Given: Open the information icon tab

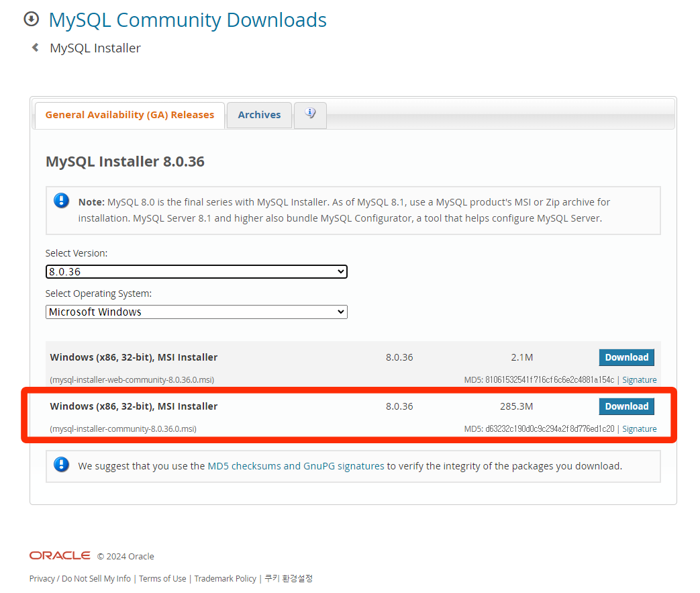Looking at the screenshot, I should click(x=310, y=114).
